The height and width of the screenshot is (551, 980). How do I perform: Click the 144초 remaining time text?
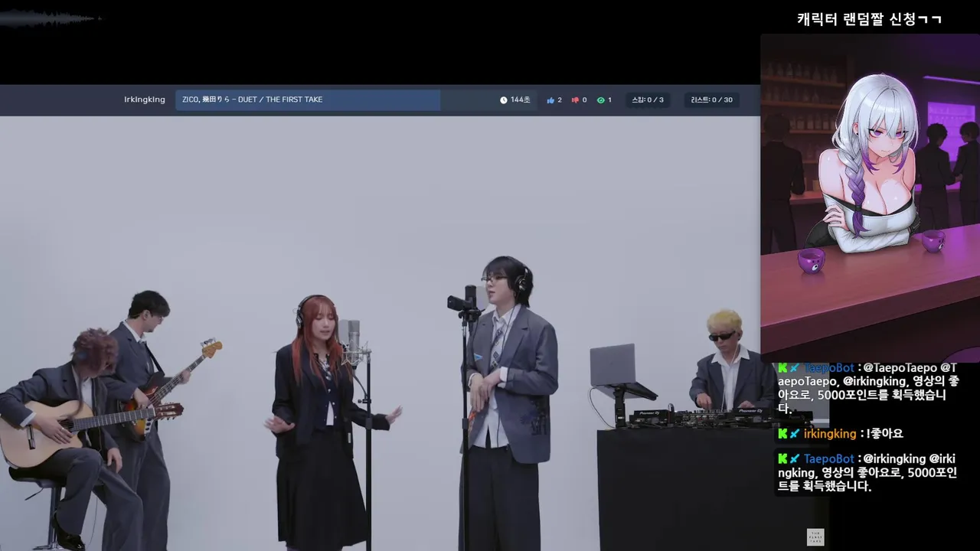tap(520, 100)
